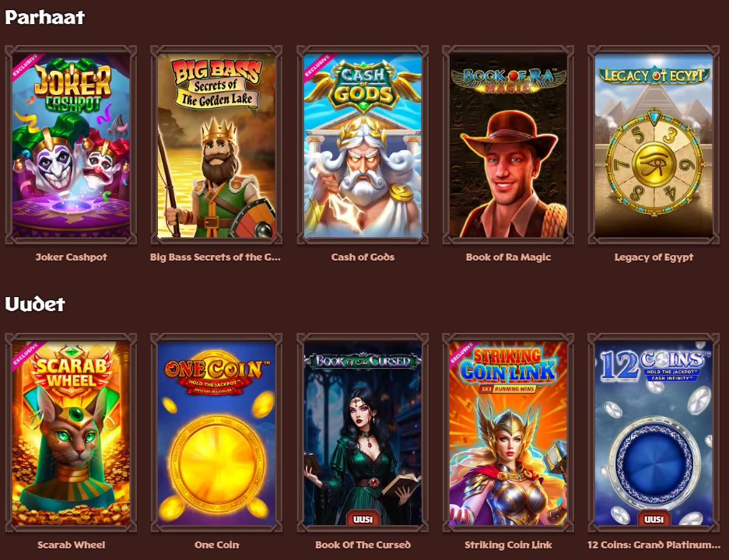Select the Book Of The Cursed thumbnail
729x560 pixels.
[363, 433]
